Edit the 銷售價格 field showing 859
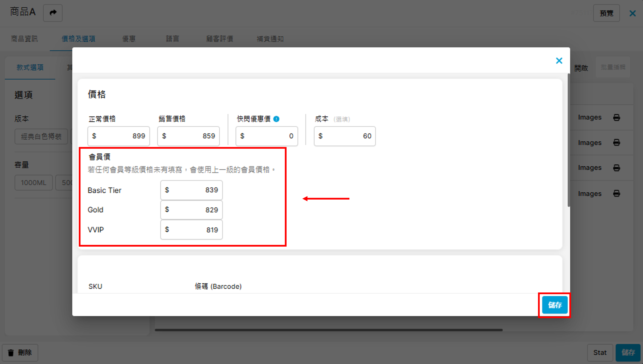Viewport: 643px width, 364px height. pyautogui.click(x=188, y=136)
